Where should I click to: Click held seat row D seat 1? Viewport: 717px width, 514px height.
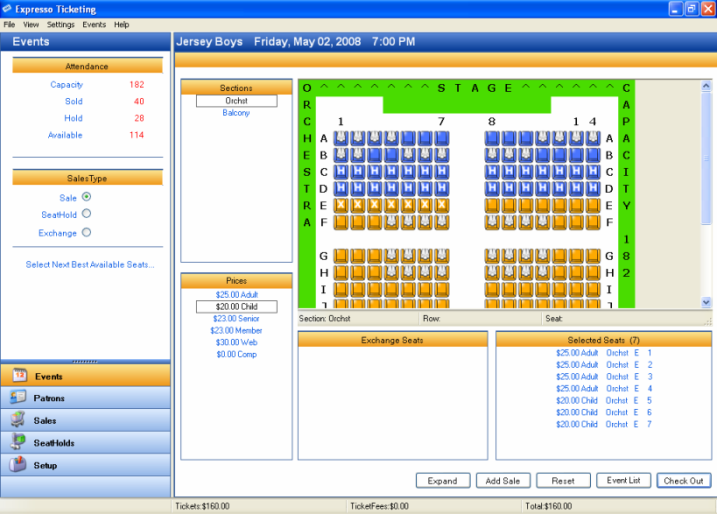coord(341,188)
